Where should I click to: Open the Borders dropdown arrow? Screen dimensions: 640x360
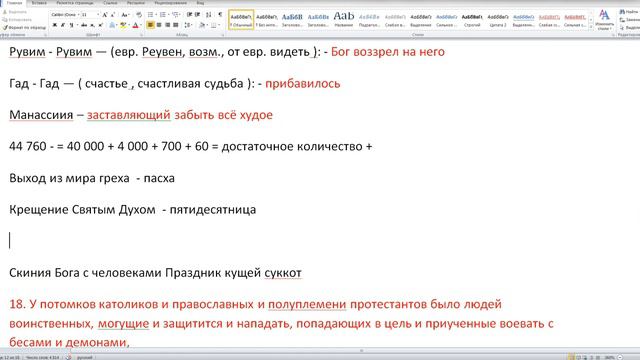pyautogui.click(x=219, y=25)
